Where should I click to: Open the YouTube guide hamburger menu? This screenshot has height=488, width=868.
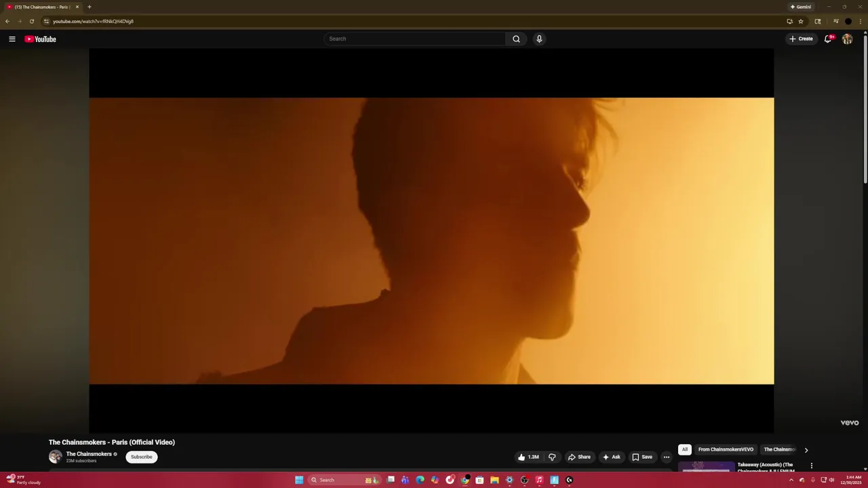pos(12,39)
